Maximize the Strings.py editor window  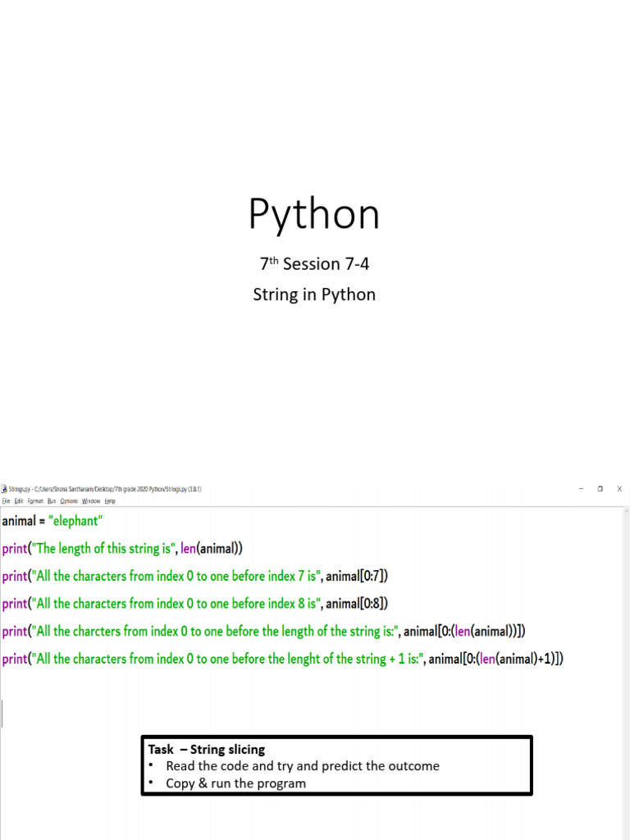point(600,489)
